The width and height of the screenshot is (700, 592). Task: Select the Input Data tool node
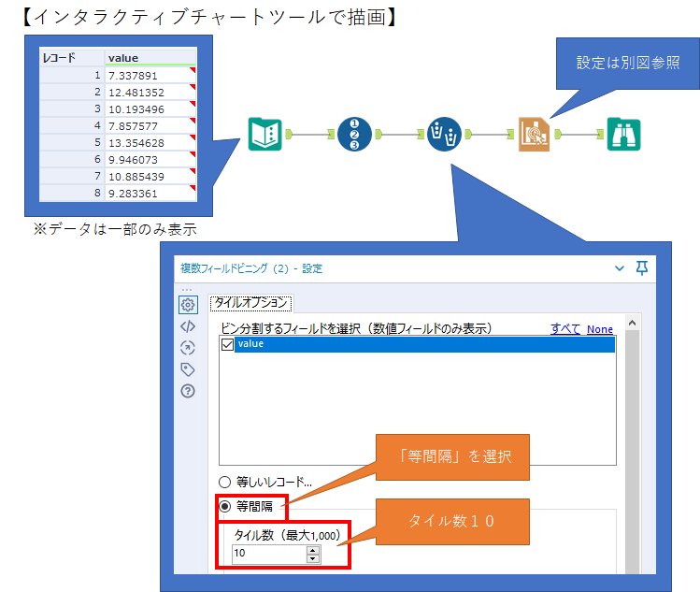[x=265, y=134]
